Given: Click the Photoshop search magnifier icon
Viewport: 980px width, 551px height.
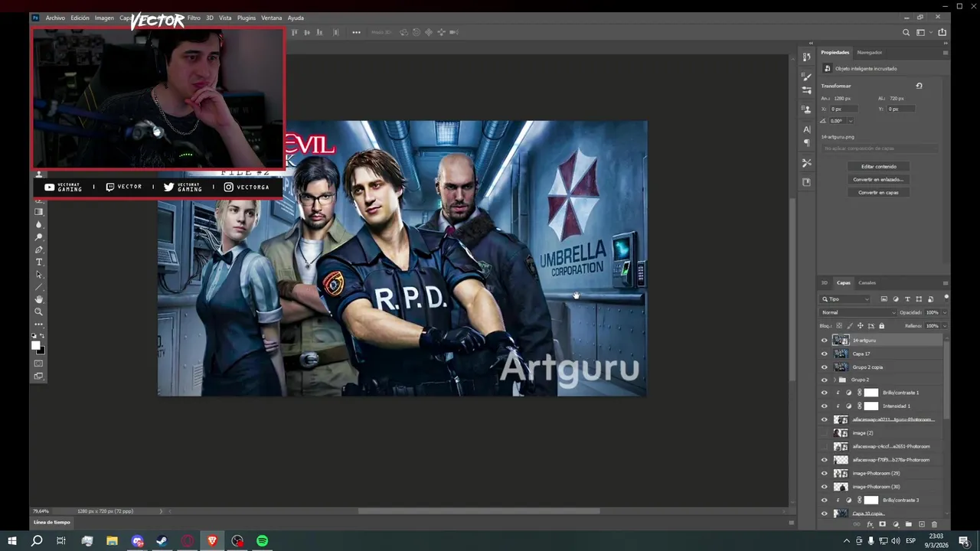Looking at the screenshot, I should pyautogui.click(x=906, y=32).
